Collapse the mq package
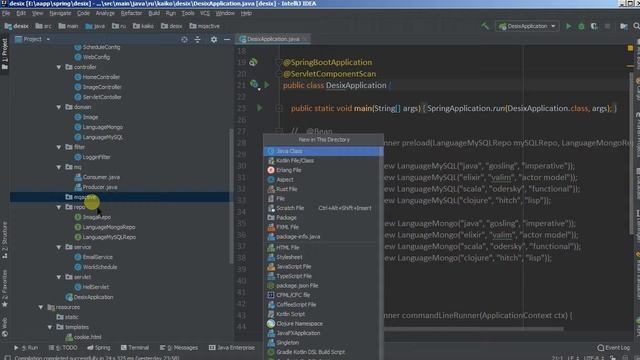Viewport: 640px width, 360px height. coord(59,167)
